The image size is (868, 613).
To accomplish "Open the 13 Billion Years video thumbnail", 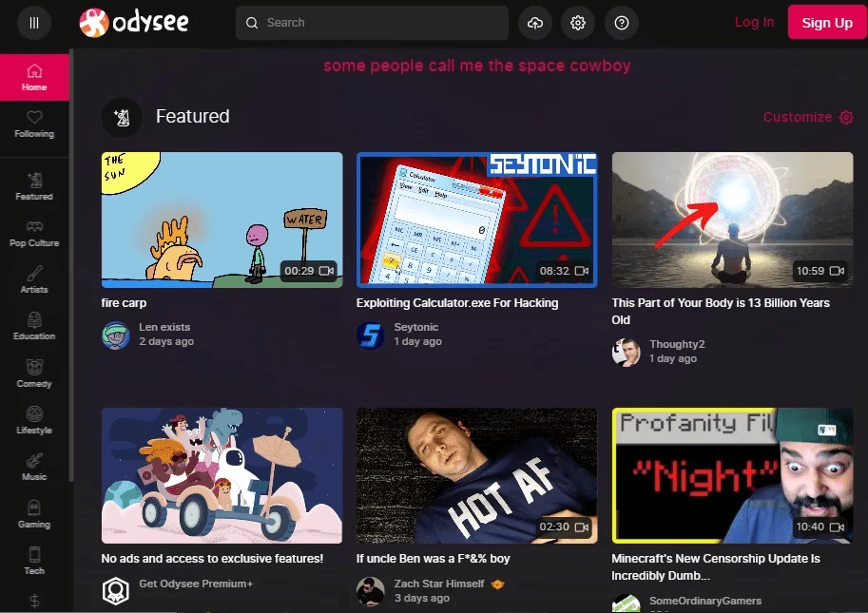I will (732, 220).
